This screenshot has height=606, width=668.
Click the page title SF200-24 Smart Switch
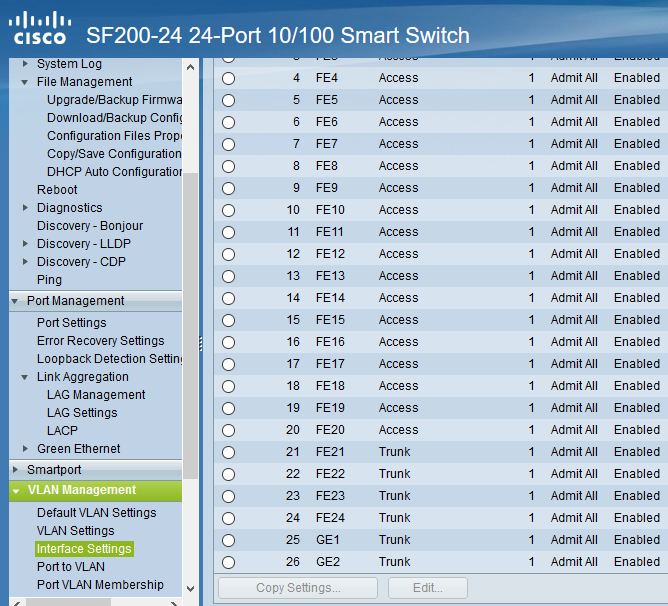point(278,35)
